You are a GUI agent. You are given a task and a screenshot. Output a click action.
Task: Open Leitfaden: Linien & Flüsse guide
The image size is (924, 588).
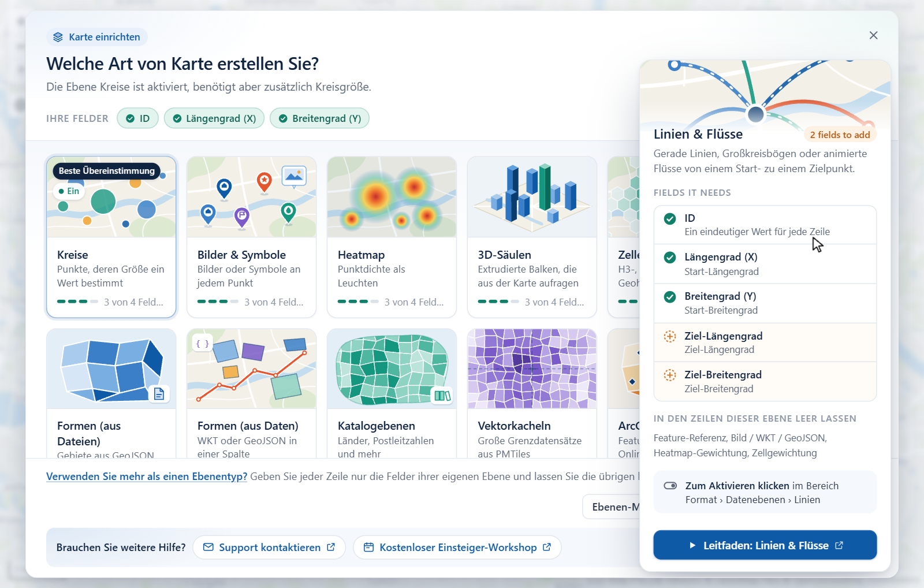[x=765, y=545]
